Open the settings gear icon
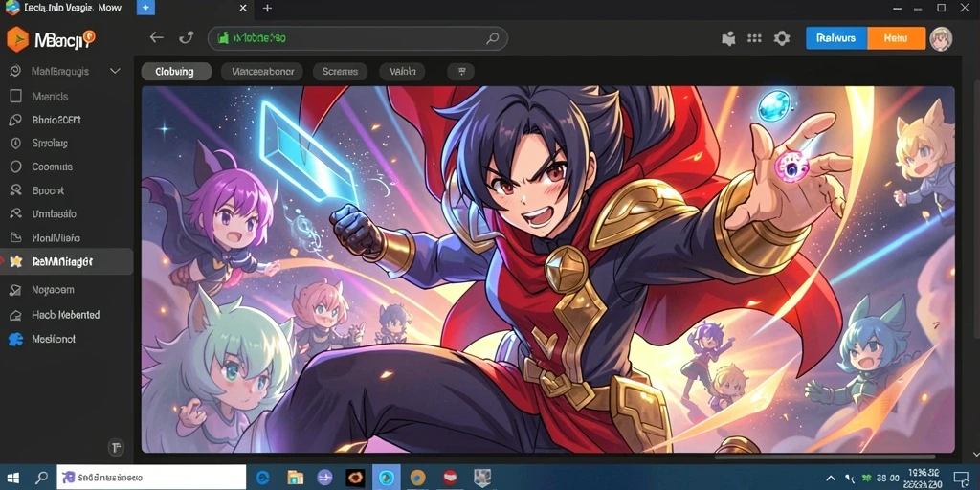This screenshot has height=490, width=980. click(x=782, y=38)
